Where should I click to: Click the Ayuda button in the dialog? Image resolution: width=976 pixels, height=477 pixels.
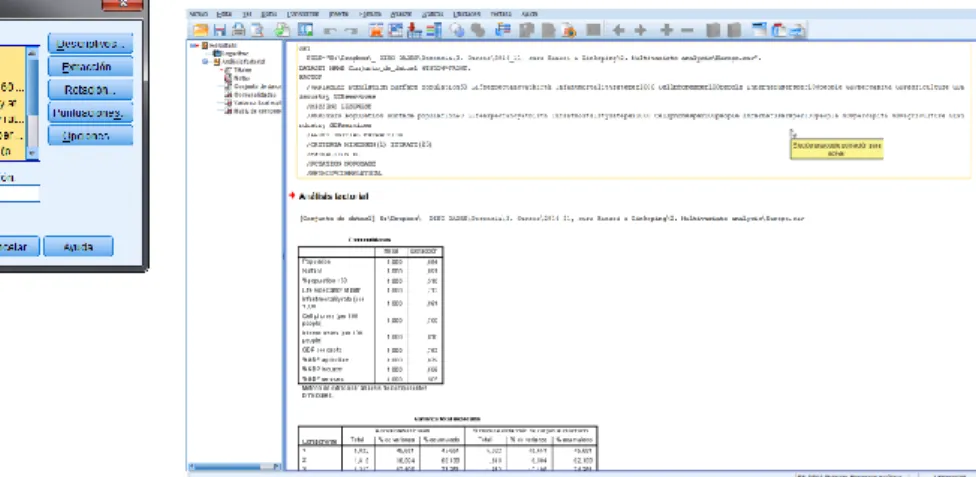click(78, 247)
